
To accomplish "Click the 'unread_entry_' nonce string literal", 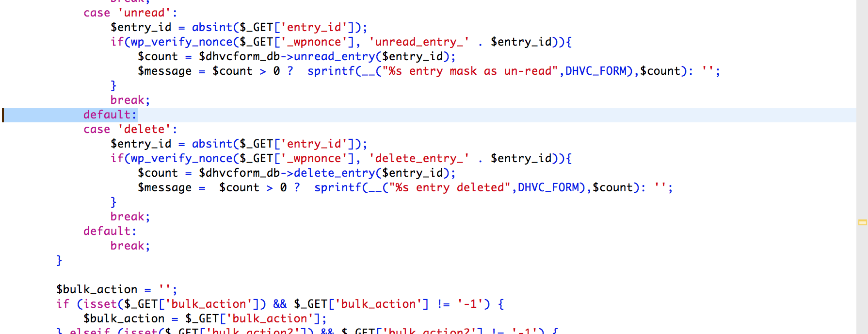I will coord(419,42).
